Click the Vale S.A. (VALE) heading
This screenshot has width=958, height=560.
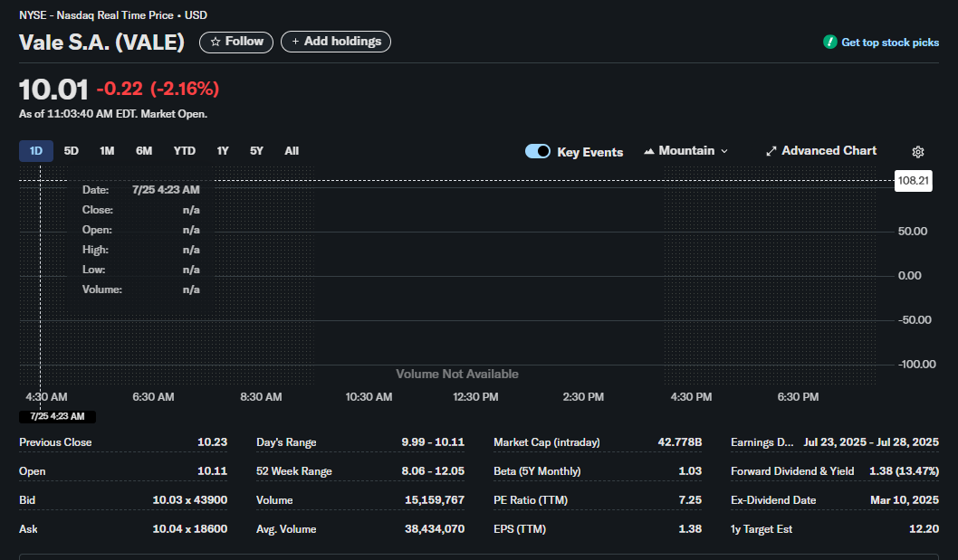tap(101, 43)
